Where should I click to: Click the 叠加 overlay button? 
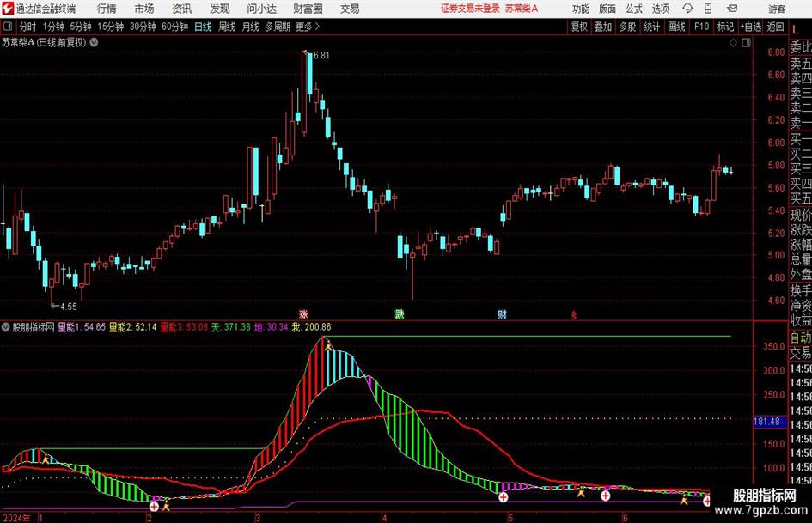coord(603,27)
